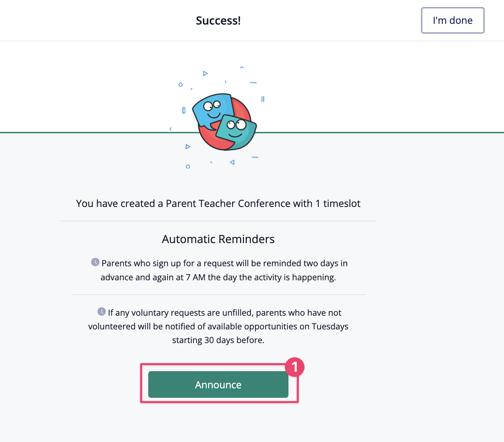Click the I'm done button
Image resolution: width=504 pixels, height=442 pixels.
pyautogui.click(x=452, y=20)
